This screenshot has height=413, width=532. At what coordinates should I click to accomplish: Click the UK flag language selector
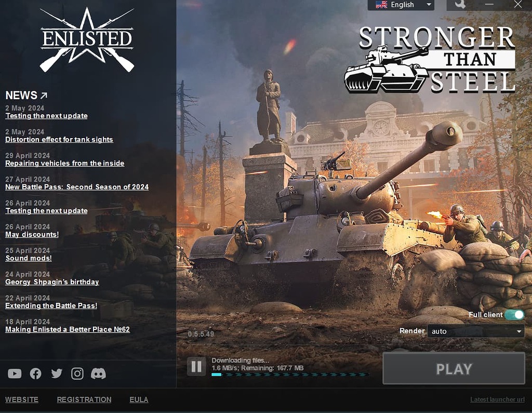(381, 5)
